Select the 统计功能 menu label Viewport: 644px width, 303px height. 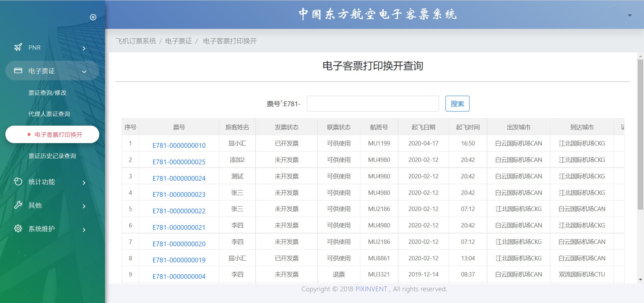click(42, 182)
